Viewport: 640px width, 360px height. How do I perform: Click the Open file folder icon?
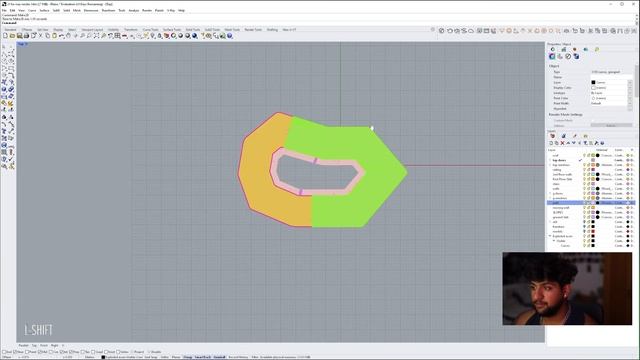[12, 36]
